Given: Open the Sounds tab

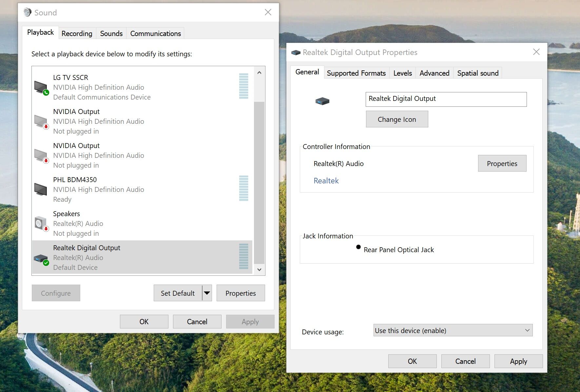Looking at the screenshot, I should tap(111, 33).
